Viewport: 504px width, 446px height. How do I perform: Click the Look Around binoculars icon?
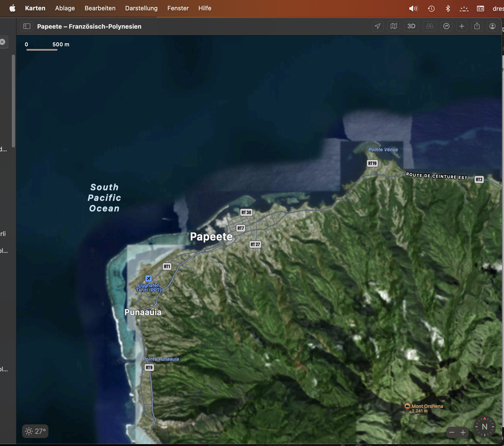(x=429, y=26)
